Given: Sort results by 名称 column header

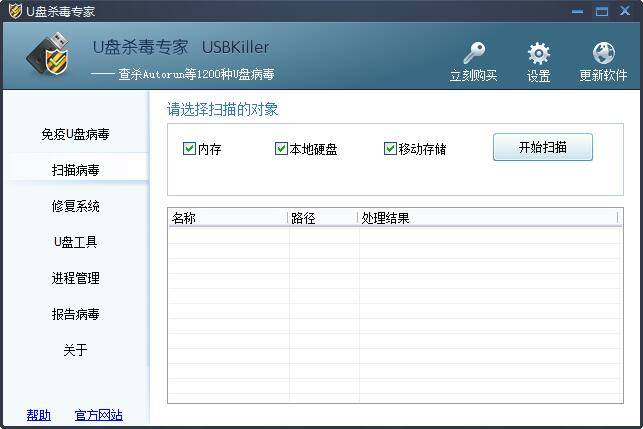Looking at the screenshot, I should click(x=228, y=218).
